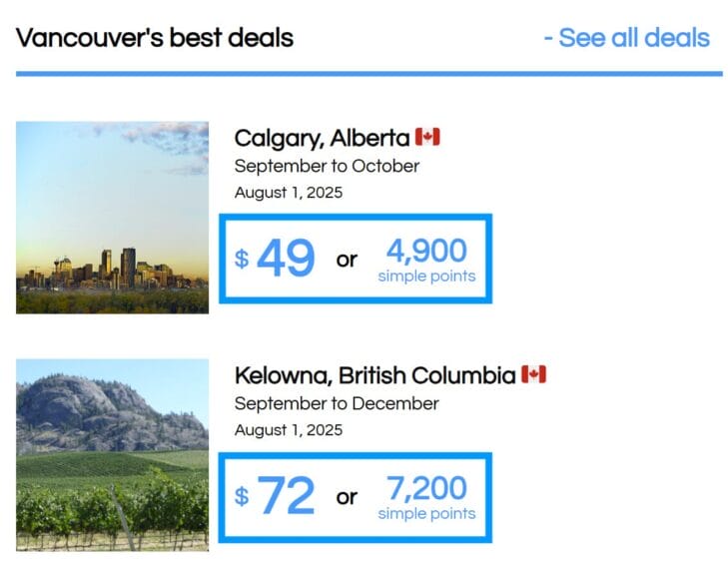Click the Canadian flag icon beside Calgary

tap(427, 137)
